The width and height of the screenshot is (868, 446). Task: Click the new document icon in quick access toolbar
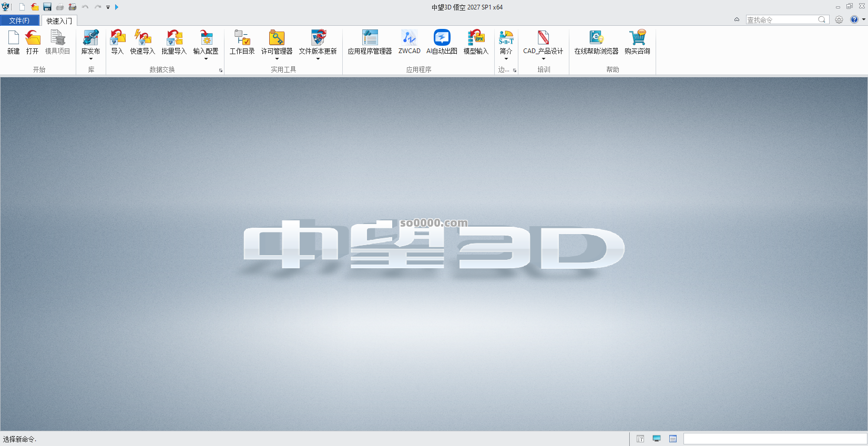click(22, 7)
